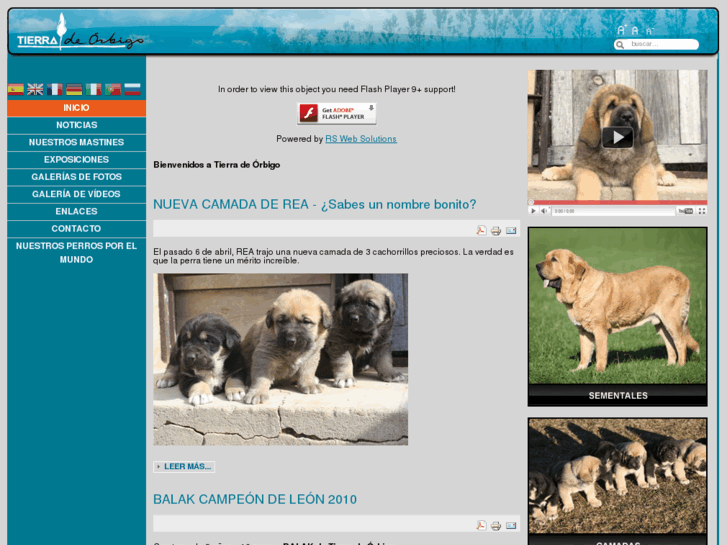Click the YouTube logo in video bar
727x545 pixels.
pyautogui.click(x=686, y=211)
